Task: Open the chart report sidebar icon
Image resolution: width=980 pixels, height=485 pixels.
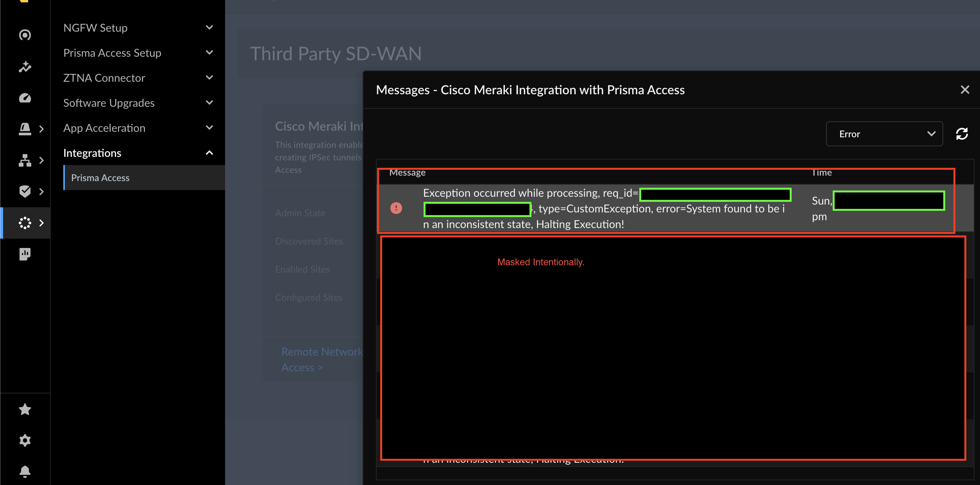Action: point(25,254)
